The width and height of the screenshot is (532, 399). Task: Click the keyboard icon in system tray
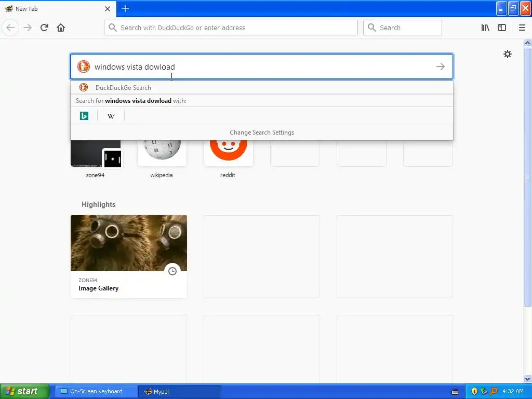click(x=455, y=392)
